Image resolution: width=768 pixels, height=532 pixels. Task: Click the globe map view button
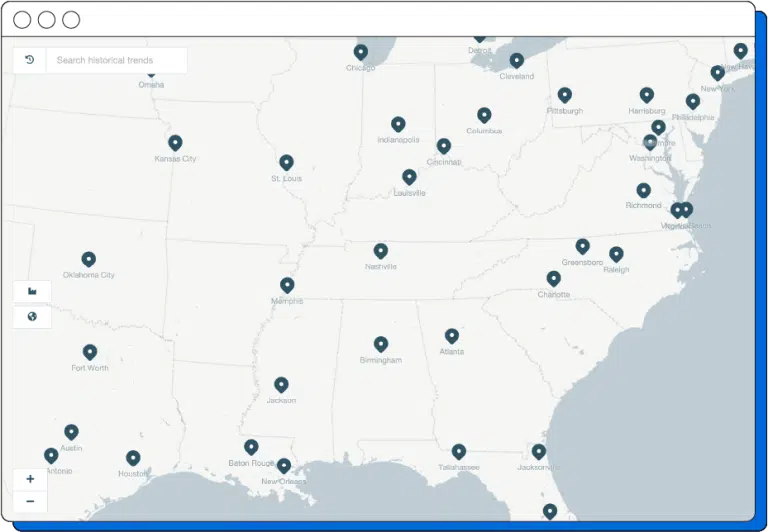coord(32,317)
